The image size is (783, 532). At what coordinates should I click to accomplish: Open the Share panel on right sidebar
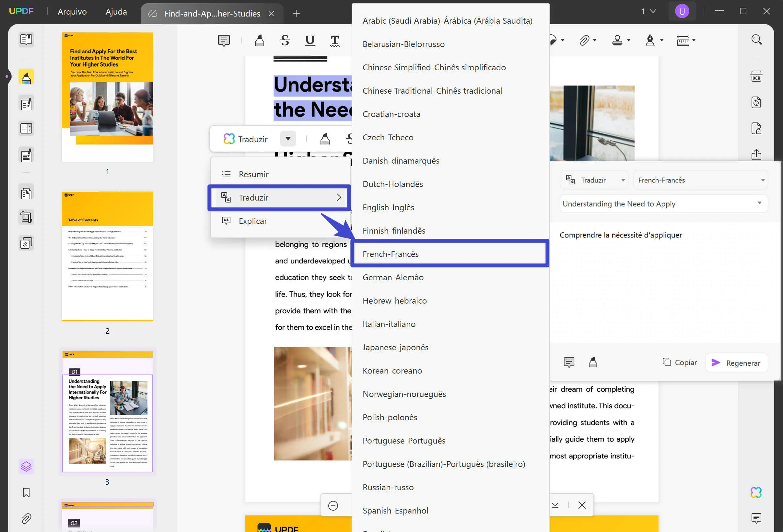point(756,155)
